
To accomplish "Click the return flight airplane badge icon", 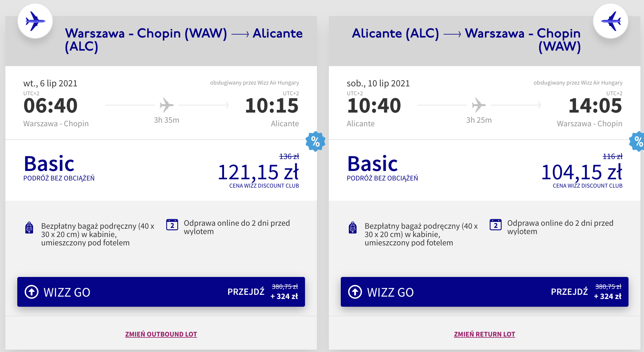I will pos(611,21).
